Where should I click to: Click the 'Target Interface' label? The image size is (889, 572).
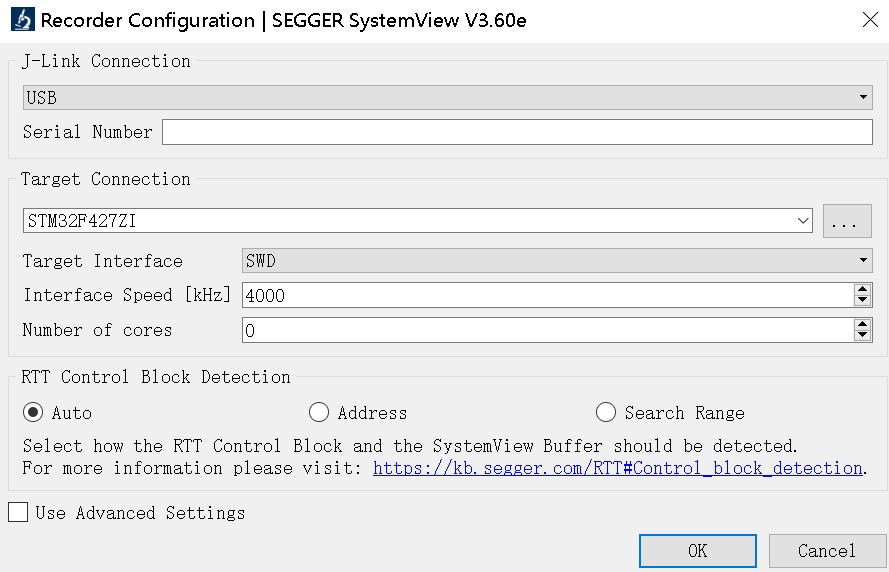pos(103,261)
